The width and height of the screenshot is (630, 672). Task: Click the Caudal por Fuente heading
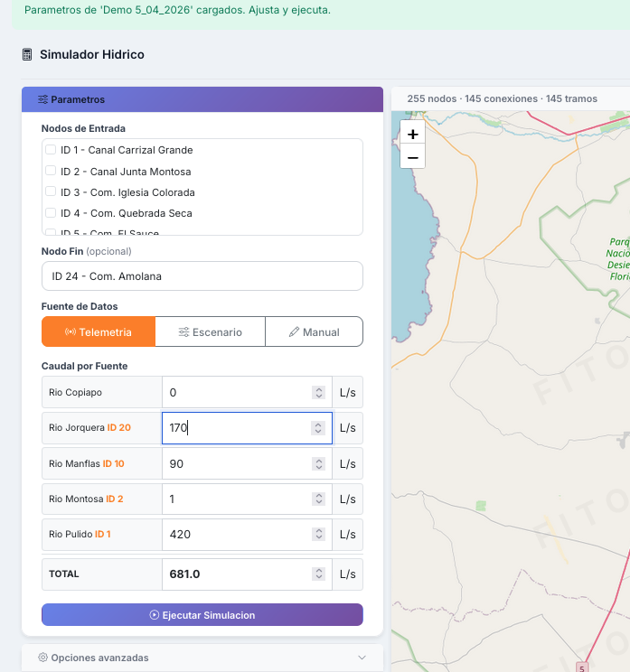84,366
